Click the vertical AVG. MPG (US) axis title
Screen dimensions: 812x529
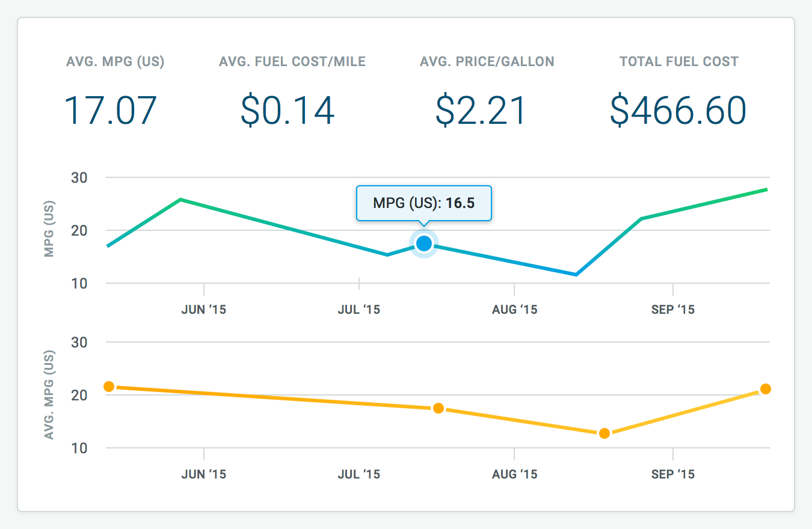[49, 395]
